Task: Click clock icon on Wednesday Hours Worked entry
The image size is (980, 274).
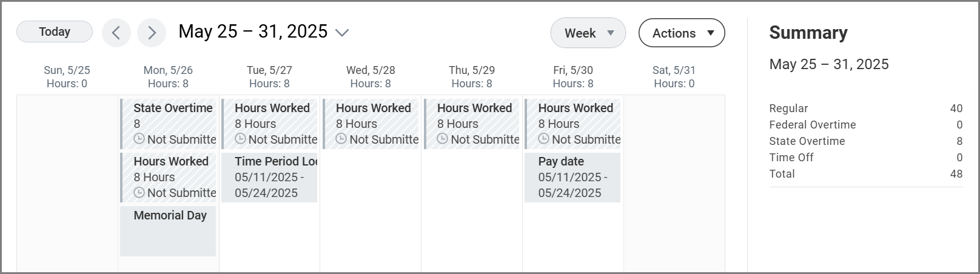Action: click(341, 139)
